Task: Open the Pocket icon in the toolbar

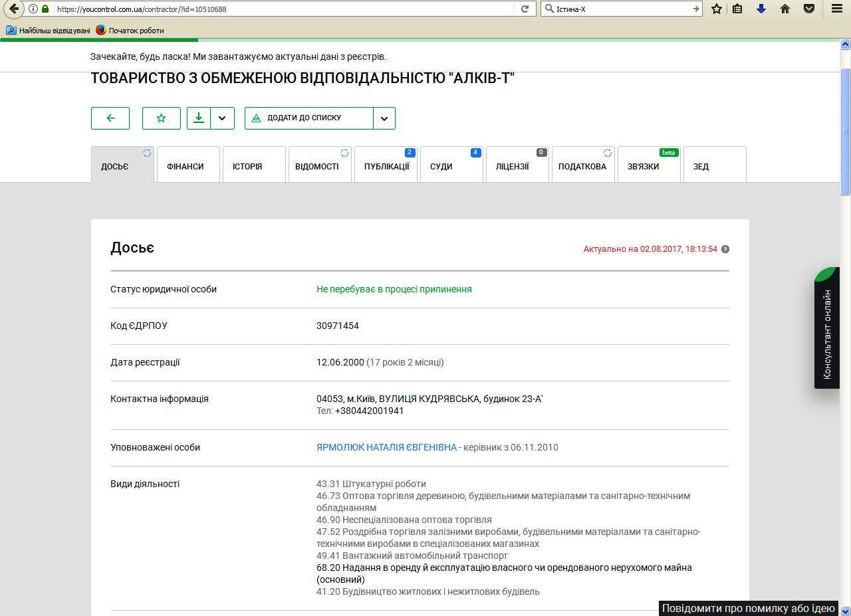Action: click(809, 9)
